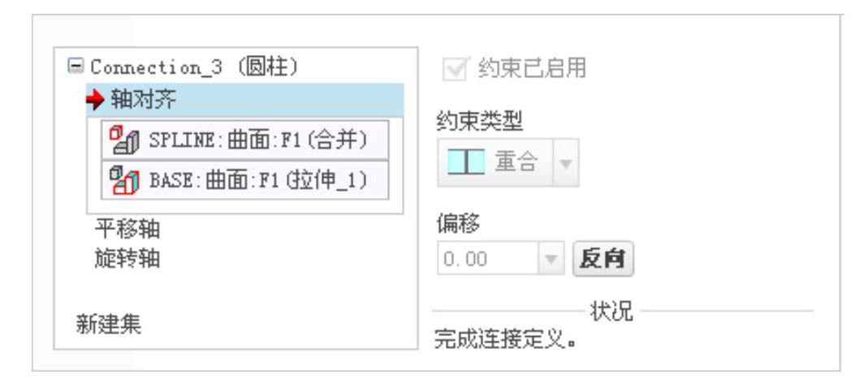Choose the 平移轴 entry
The width and height of the screenshot is (868, 383).
coord(127,229)
